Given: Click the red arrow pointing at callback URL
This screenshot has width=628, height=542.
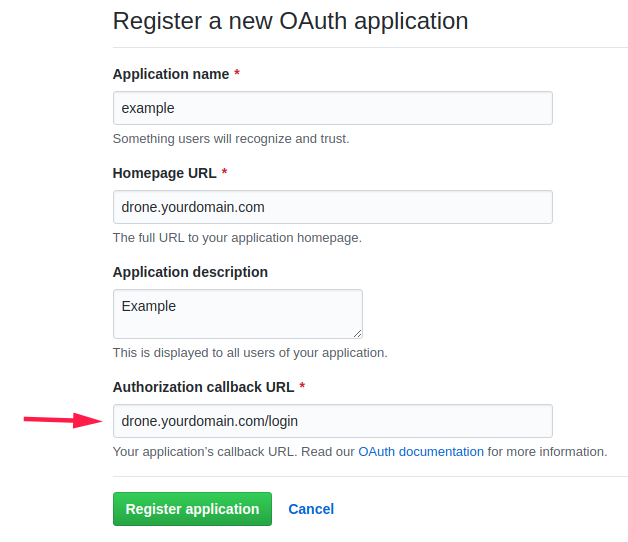Looking at the screenshot, I should (x=62, y=421).
